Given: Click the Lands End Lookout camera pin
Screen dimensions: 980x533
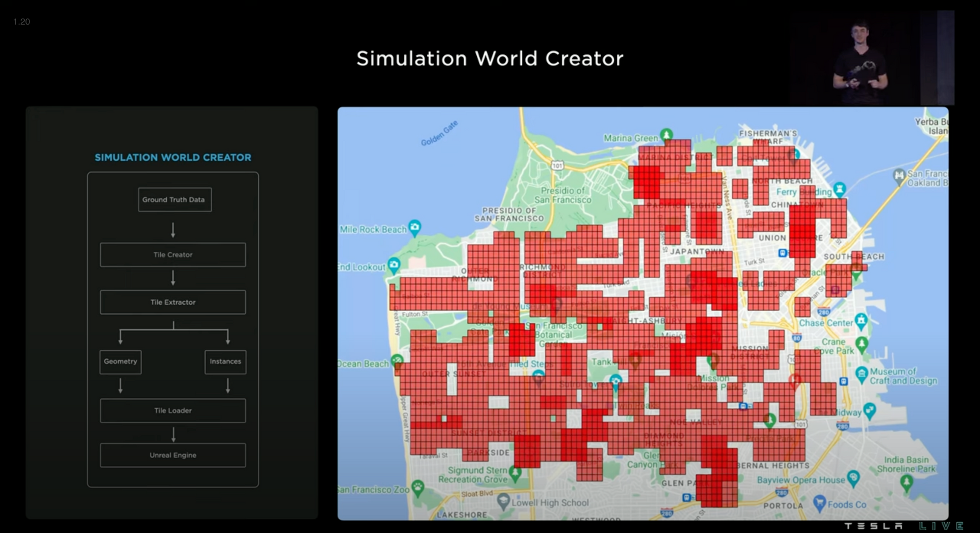Looking at the screenshot, I should click(394, 265).
